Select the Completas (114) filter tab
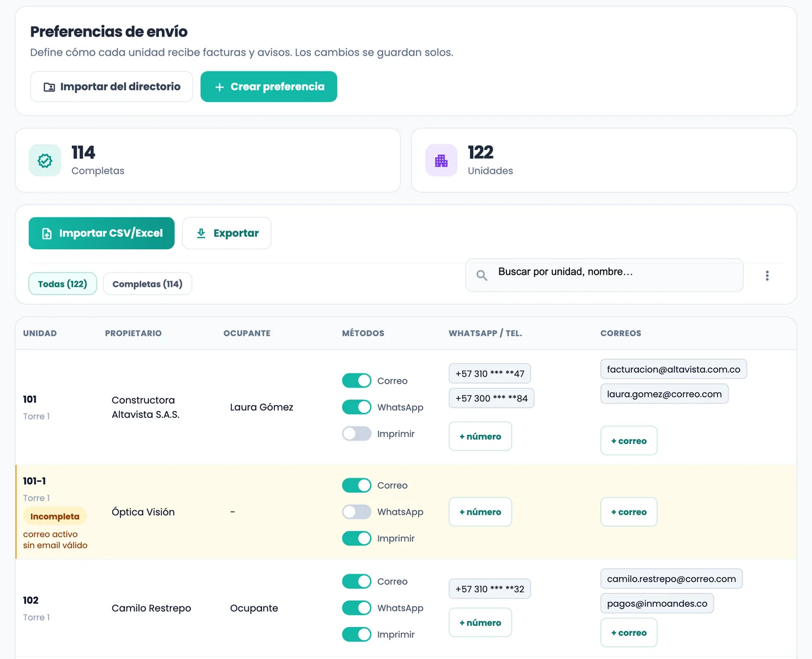Screen dimensions: 812x659 pyautogui.click(x=147, y=284)
